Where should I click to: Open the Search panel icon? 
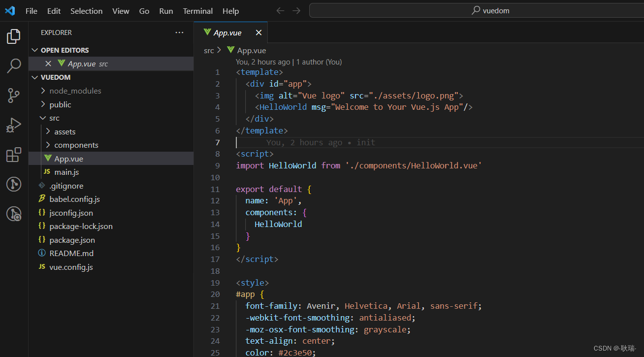click(x=13, y=65)
